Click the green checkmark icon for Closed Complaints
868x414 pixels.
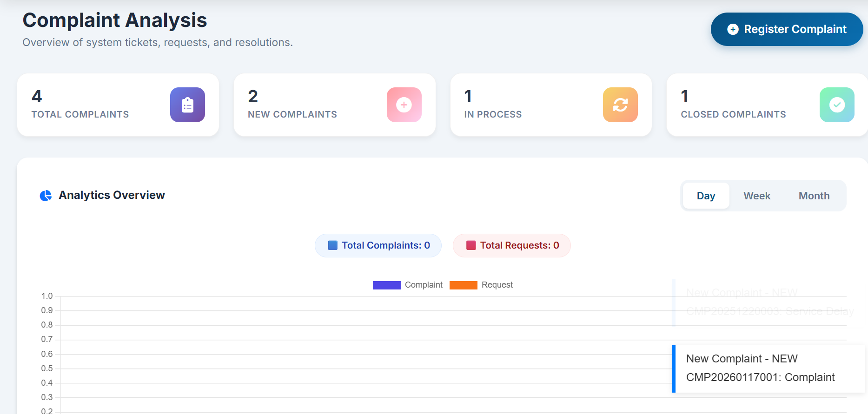[x=836, y=105]
